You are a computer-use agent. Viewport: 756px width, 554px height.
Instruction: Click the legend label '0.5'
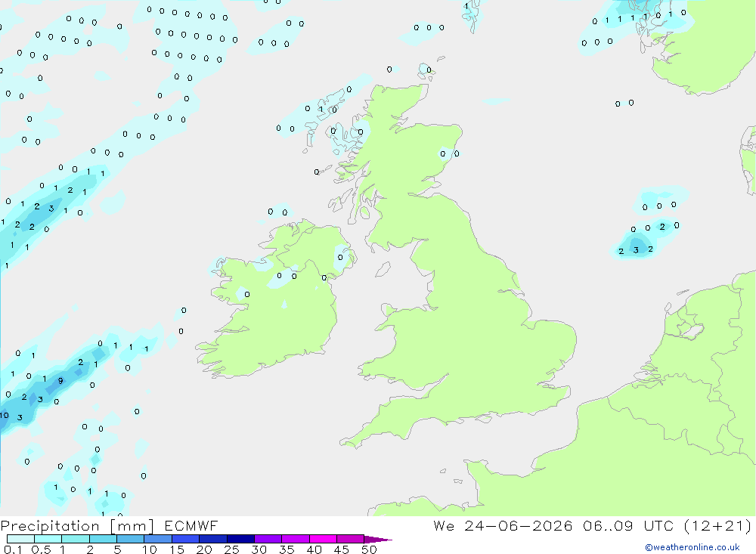tap(41, 549)
